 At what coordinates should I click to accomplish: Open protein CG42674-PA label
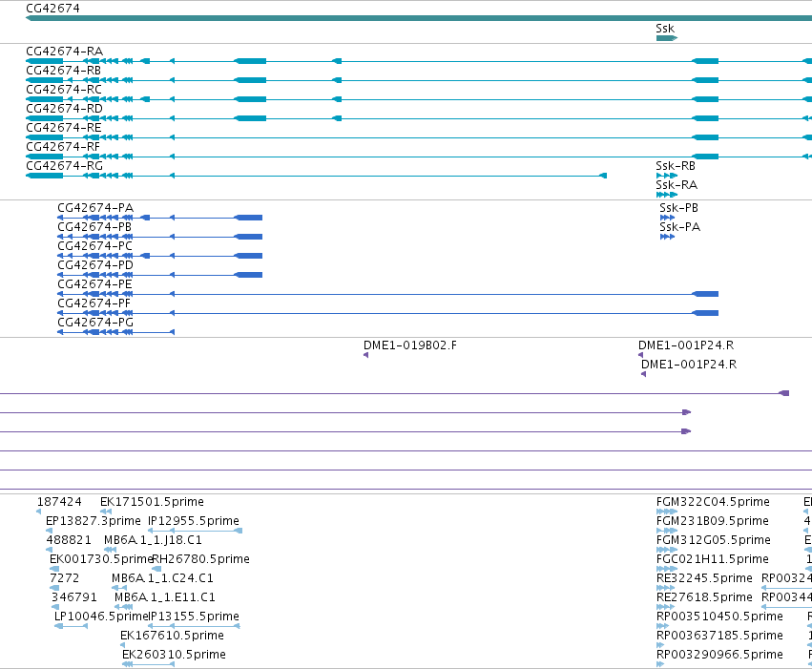point(95,208)
